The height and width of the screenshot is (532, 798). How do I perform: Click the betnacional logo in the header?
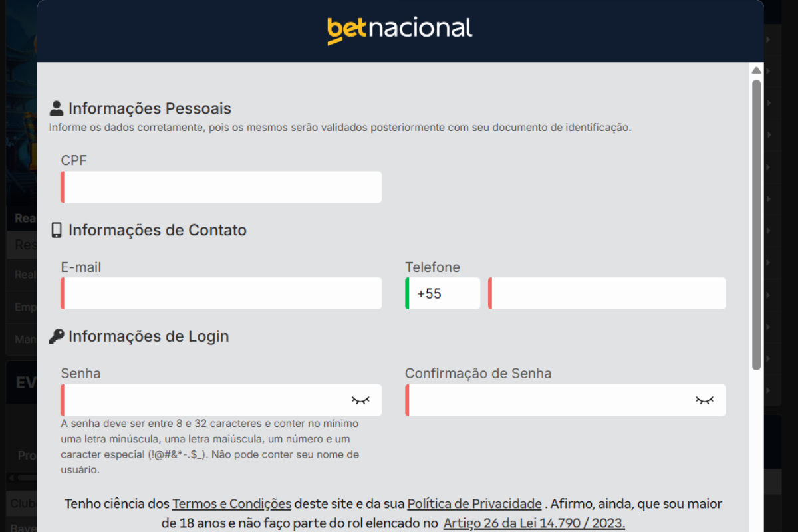pos(400,28)
